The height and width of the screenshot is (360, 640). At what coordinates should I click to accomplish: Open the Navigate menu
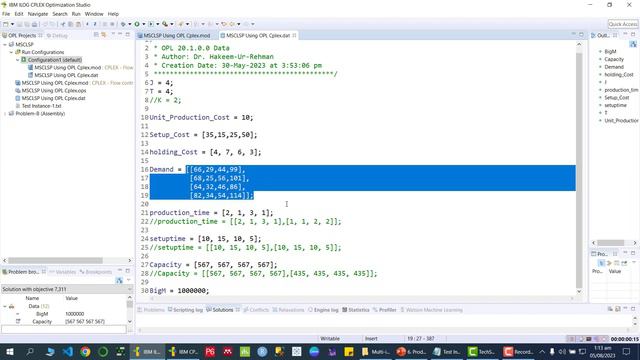pyautogui.click(x=38, y=14)
